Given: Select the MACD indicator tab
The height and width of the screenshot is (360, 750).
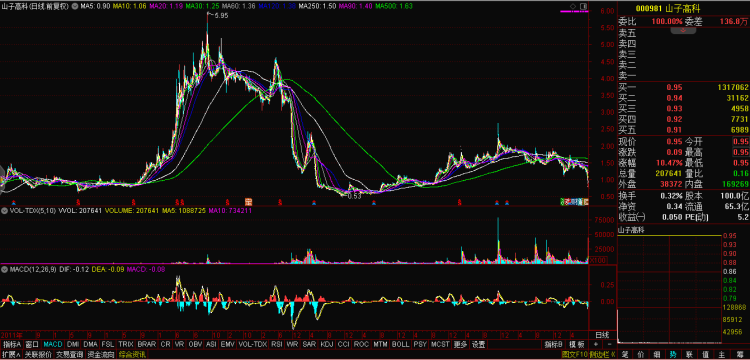Looking at the screenshot, I should pos(53,344).
